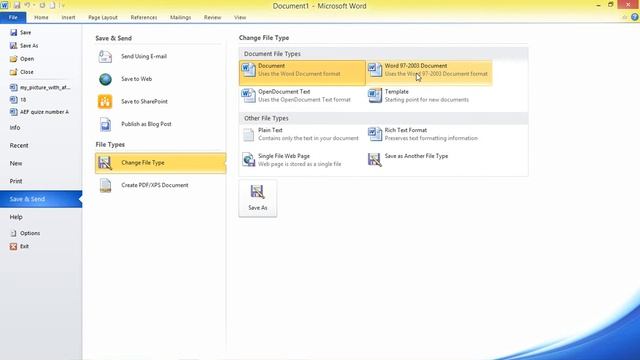Collapse the ribbon using the caret icon
This screenshot has height=360, width=640.
coord(624,18)
